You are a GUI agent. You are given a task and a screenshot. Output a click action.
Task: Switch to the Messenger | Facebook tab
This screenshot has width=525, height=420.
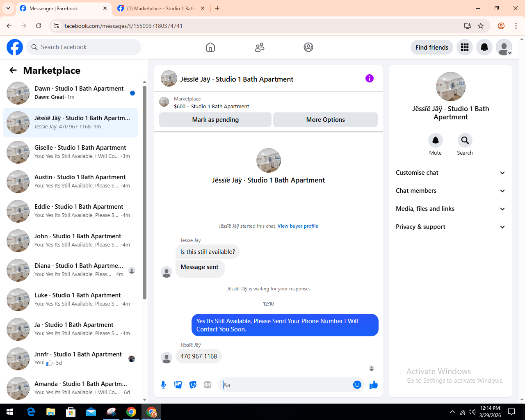tap(64, 8)
